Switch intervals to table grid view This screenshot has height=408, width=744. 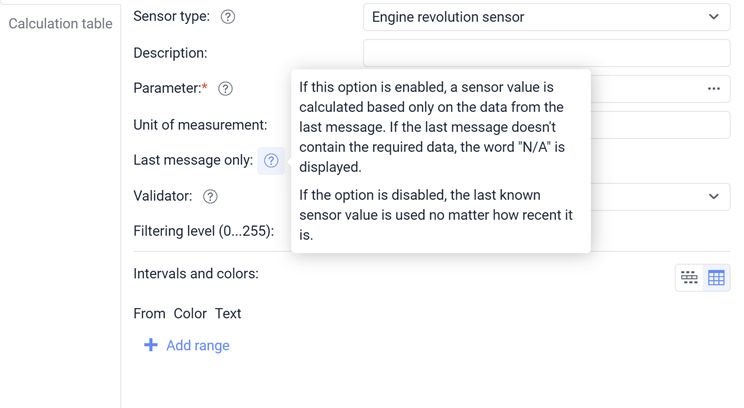coord(716,278)
